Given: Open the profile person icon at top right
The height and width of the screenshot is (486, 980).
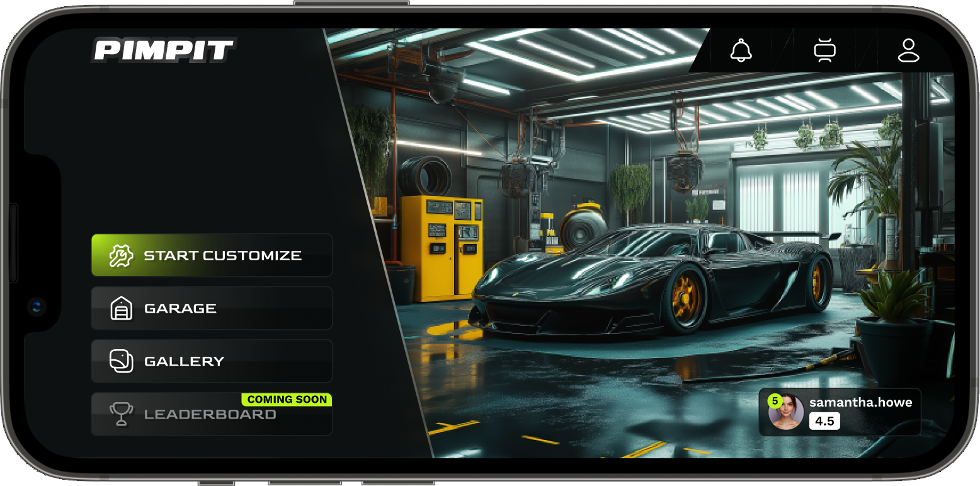Looking at the screenshot, I should 908,50.
